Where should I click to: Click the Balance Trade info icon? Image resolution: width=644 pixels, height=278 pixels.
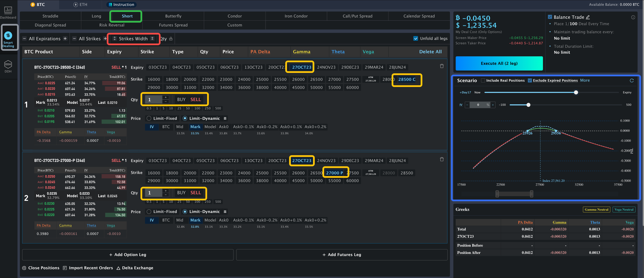[x=633, y=17]
